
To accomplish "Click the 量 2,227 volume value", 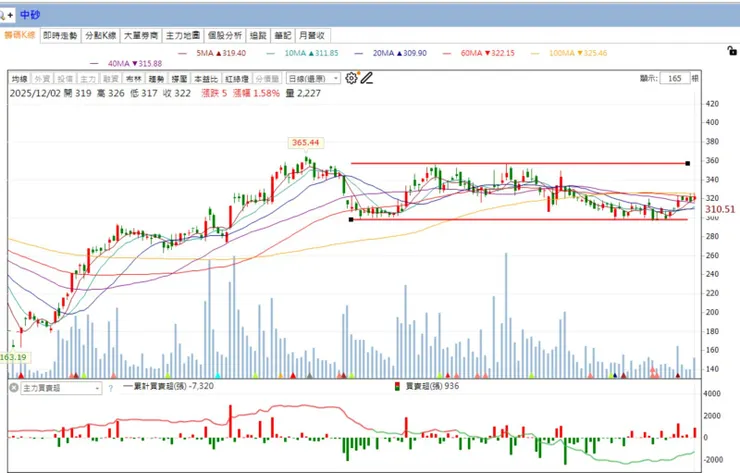I will (303, 93).
